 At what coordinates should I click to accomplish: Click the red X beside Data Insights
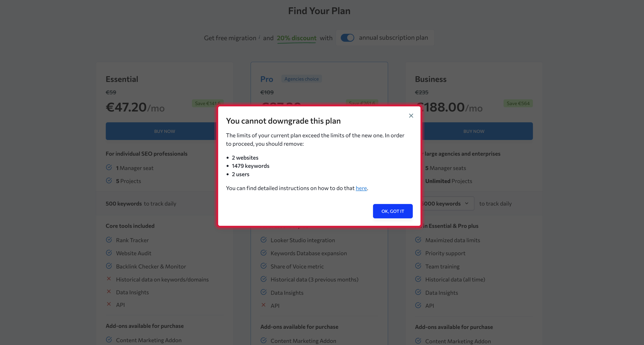[109, 291]
